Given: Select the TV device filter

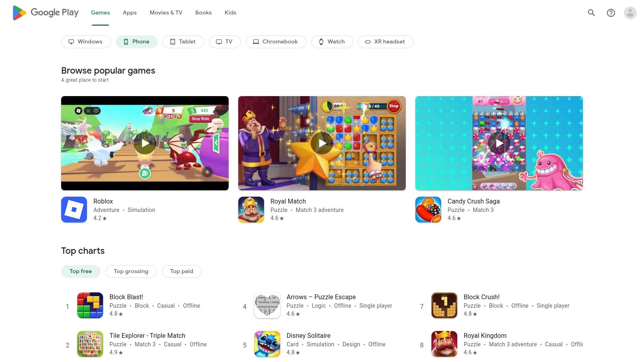Looking at the screenshot, I should pos(225,42).
